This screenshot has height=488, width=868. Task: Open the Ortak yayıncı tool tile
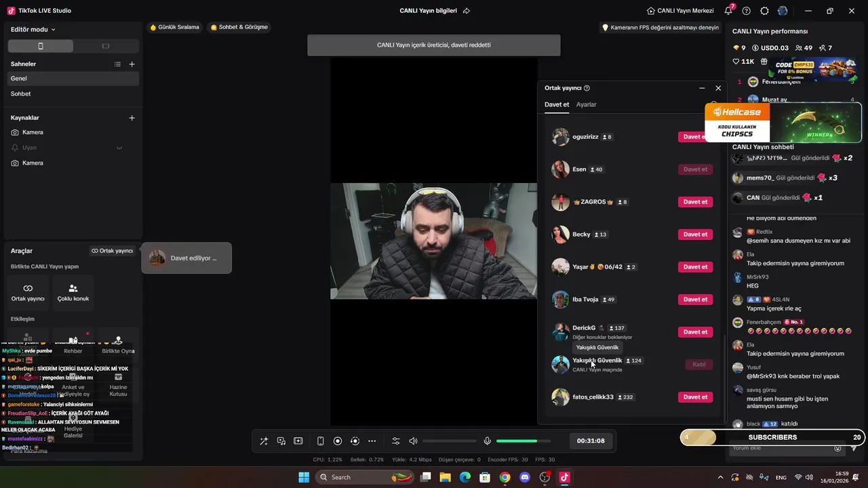click(x=28, y=293)
